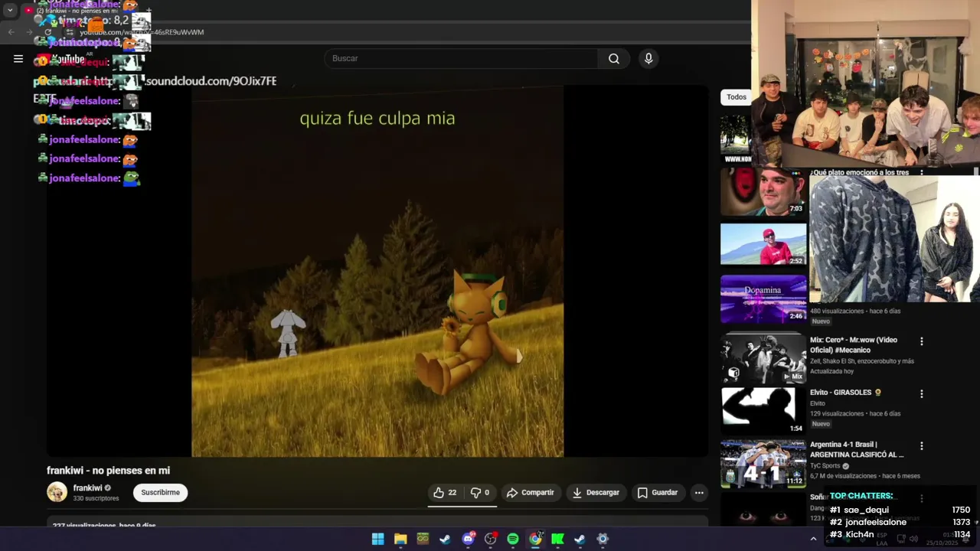Open Chrome from the taskbar

[x=535, y=539]
